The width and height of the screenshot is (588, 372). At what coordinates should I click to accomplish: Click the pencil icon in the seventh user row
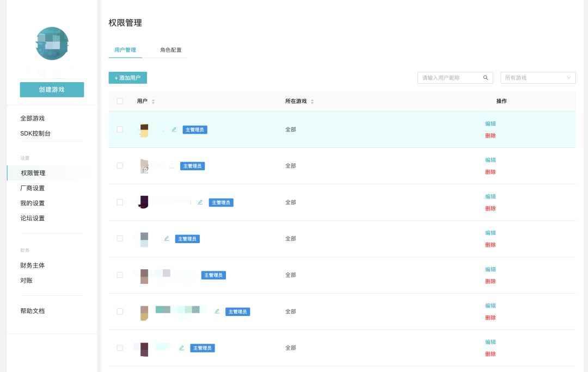pyautogui.click(x=181, y=348)
